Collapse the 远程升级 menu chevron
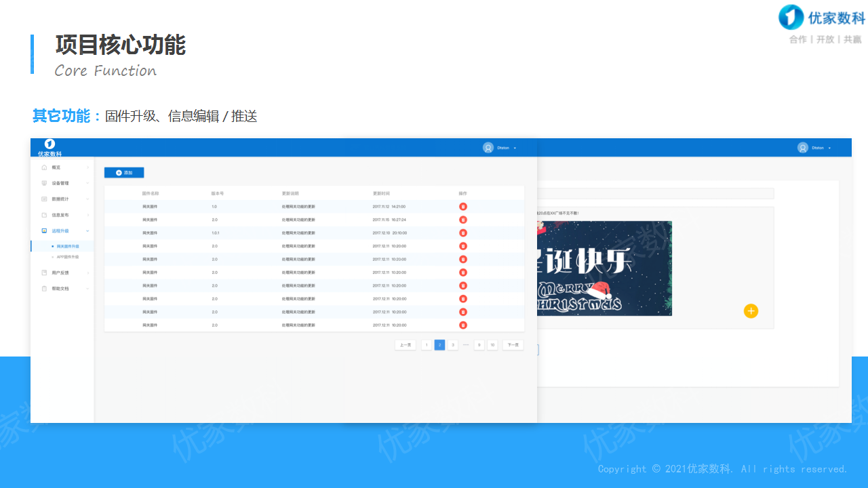This screenshot has width=868, height=488. (87, 231)
